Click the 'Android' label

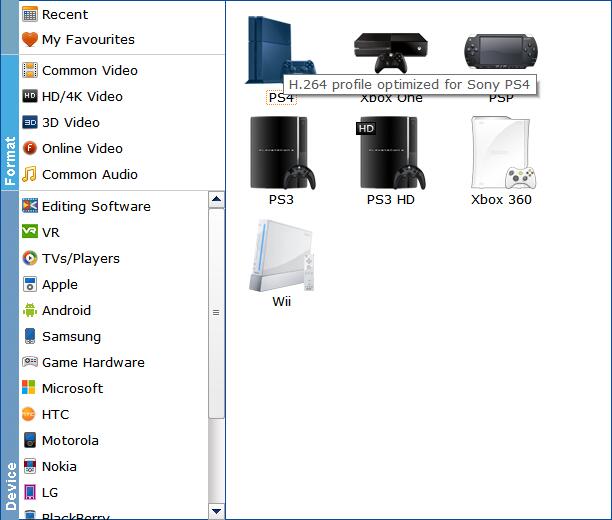click(66, 311)
